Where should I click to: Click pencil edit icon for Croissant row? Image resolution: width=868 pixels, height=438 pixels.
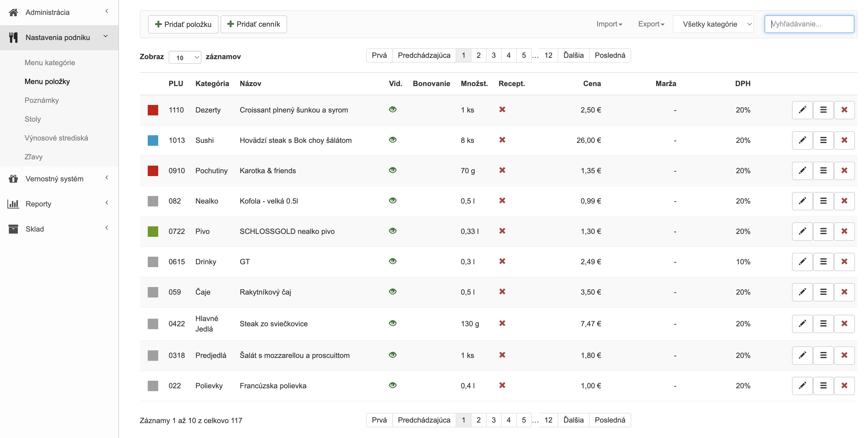[x=802, y=110]
